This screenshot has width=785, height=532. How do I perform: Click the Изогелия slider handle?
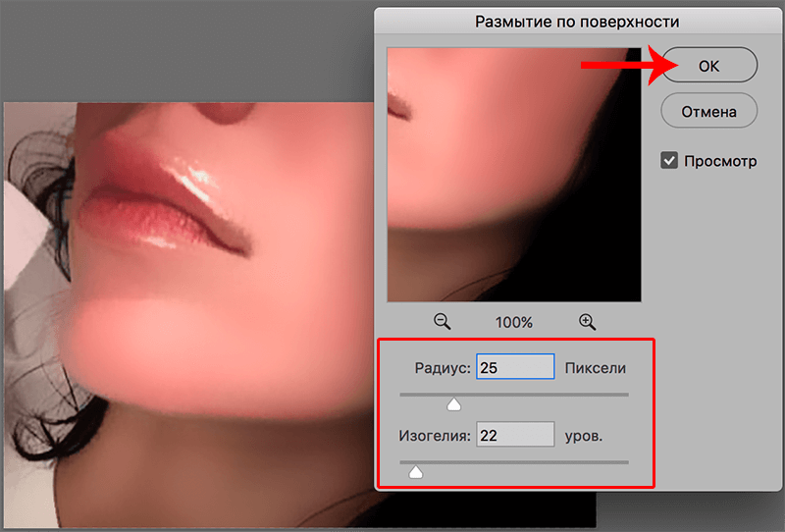click(415, 472)
